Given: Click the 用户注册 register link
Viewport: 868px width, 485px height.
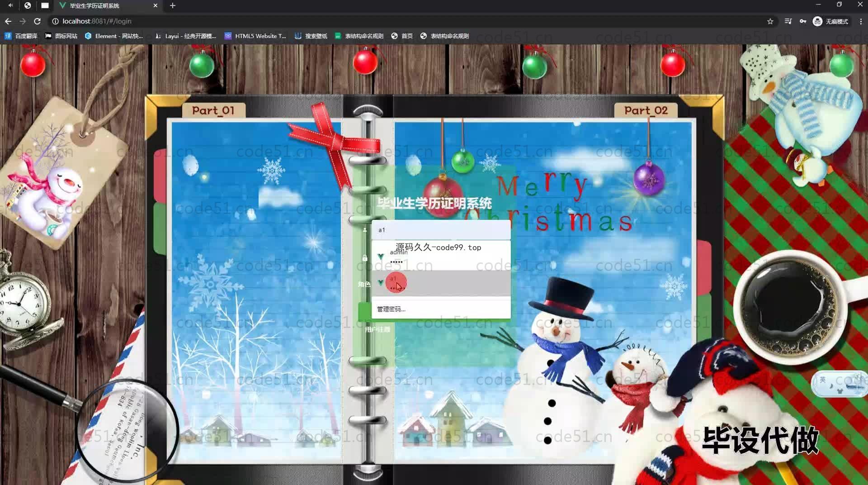Looking at the screenshot, I should point(377,329).
